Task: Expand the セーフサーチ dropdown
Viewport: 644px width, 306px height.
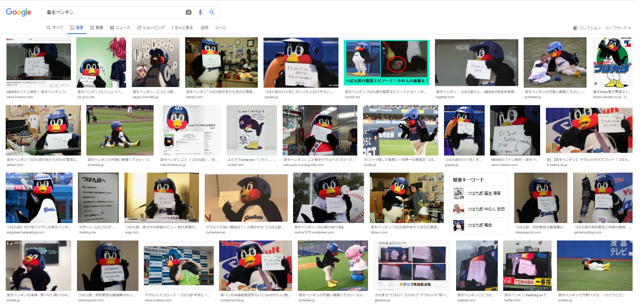Action: [x=618, y=28]
